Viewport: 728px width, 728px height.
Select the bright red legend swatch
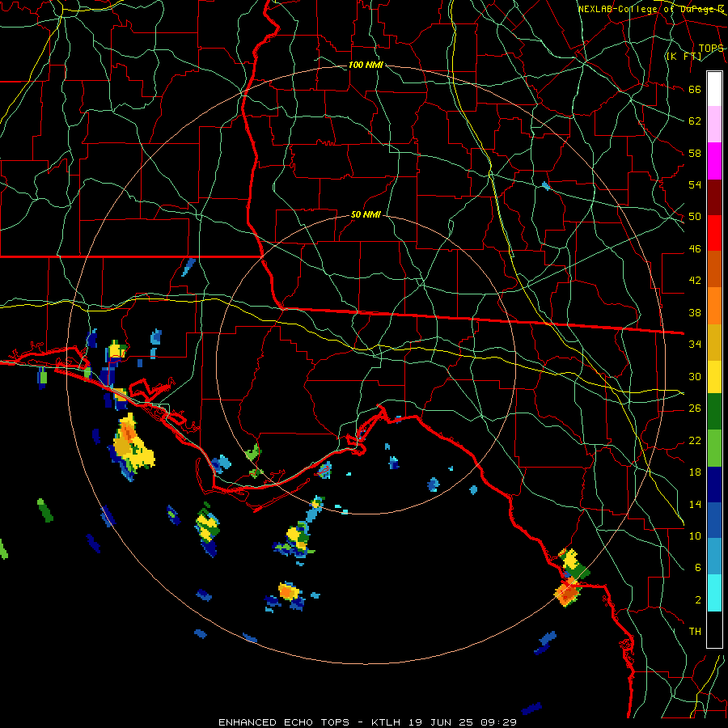point(714,233)
